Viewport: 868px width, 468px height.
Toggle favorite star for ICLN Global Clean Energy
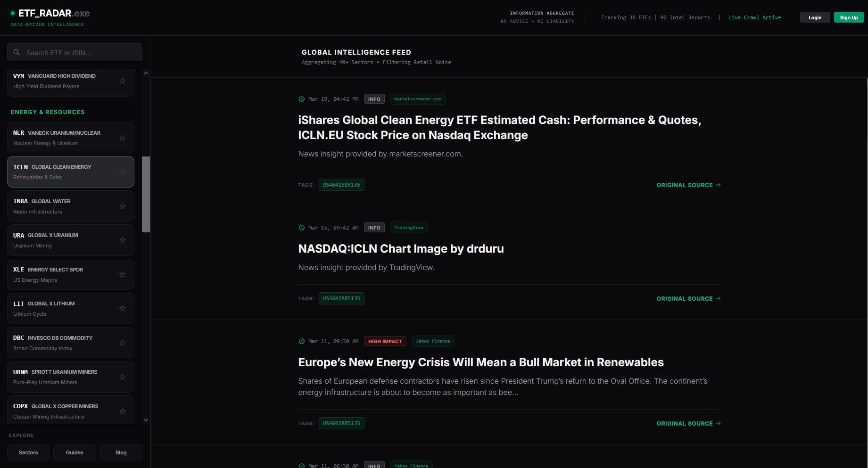click(x=122, y=172)
